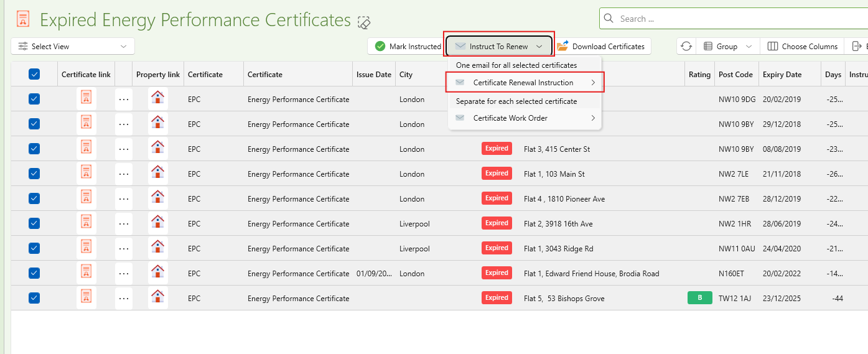This screenshot has width=868, height=354.
Task: Click Expired badge on Flat 1, 103 Main St
Action: (x=497, y=173)
